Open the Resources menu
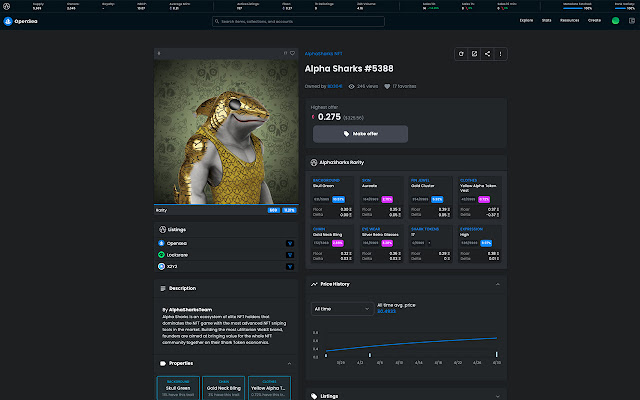The height and width of the screenshot is (400, 640). pyautogui.click(x=569, y=20)
